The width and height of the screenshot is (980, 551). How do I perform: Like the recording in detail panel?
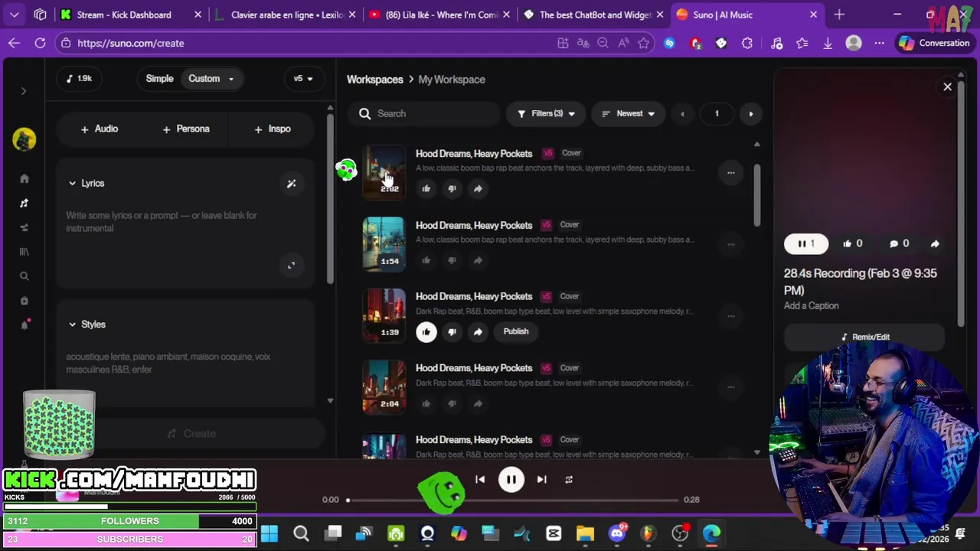pyautogui.click(x=852, y=243)
